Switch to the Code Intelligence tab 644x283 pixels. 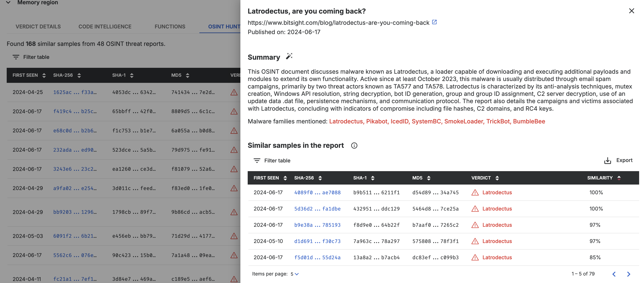[x=105, y=27]
